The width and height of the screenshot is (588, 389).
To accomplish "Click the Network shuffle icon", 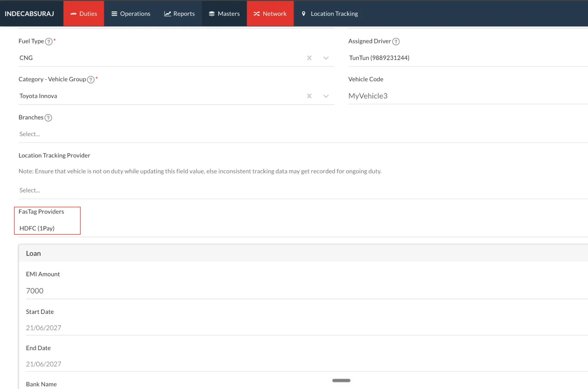I will coord(256,14).
